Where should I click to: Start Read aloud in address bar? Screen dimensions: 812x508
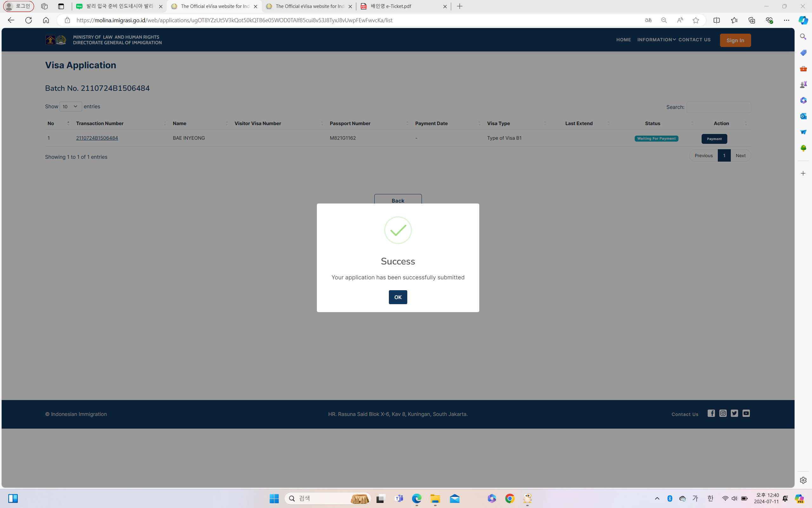679,20
